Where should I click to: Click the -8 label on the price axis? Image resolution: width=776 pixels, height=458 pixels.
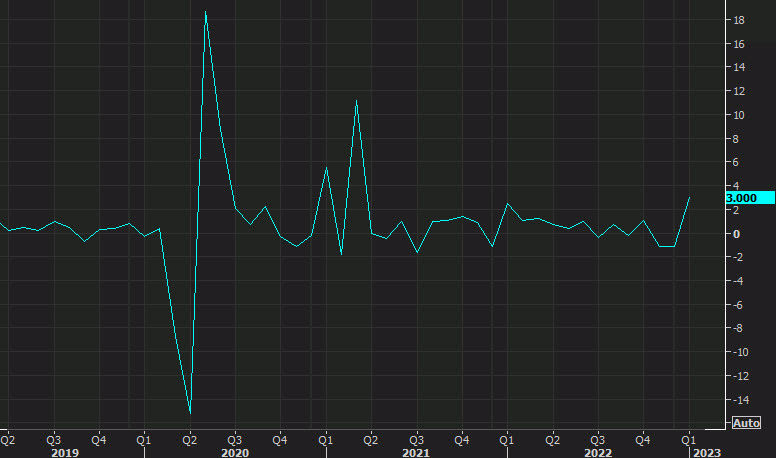[x=738, y=329]
